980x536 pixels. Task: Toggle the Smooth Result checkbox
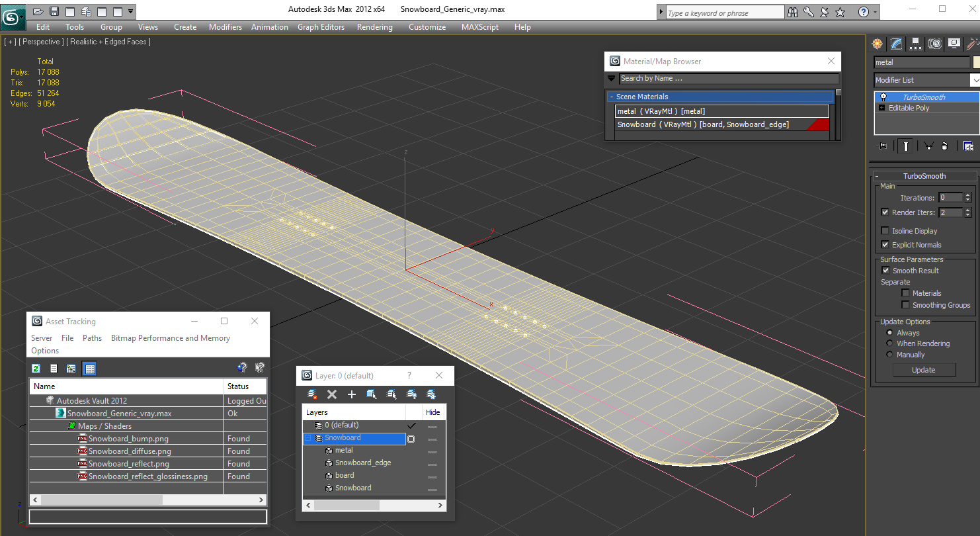(885, 271)
